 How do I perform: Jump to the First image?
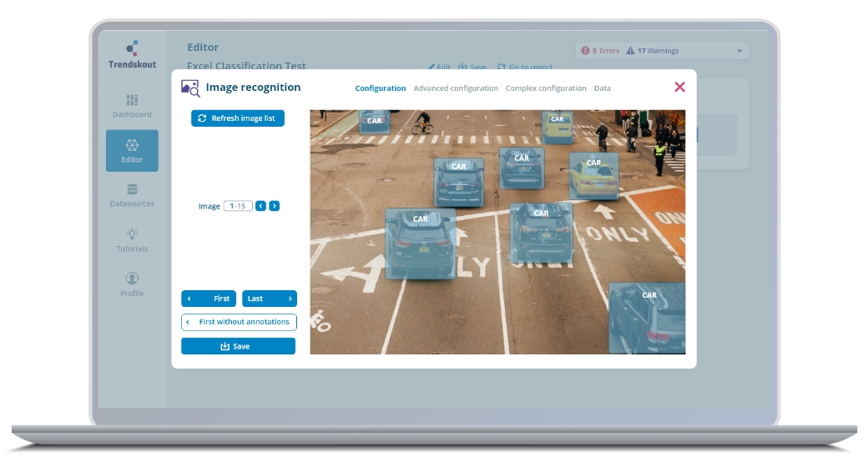[209, 299]
